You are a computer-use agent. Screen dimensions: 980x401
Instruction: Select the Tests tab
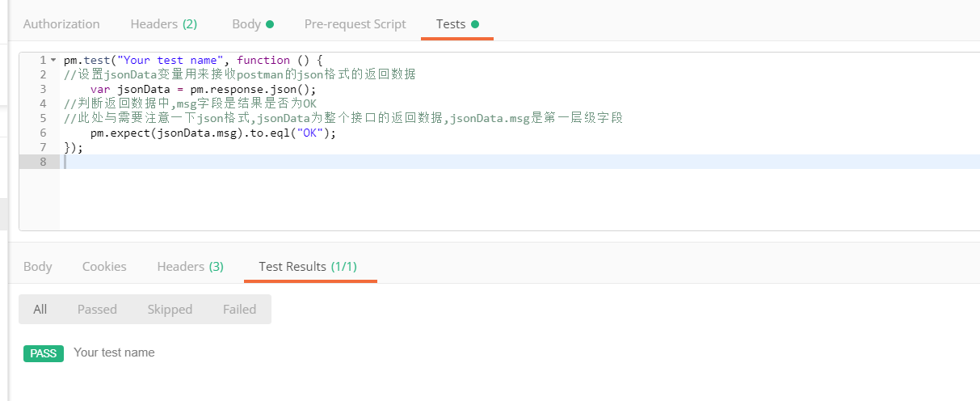pos(451,24)
